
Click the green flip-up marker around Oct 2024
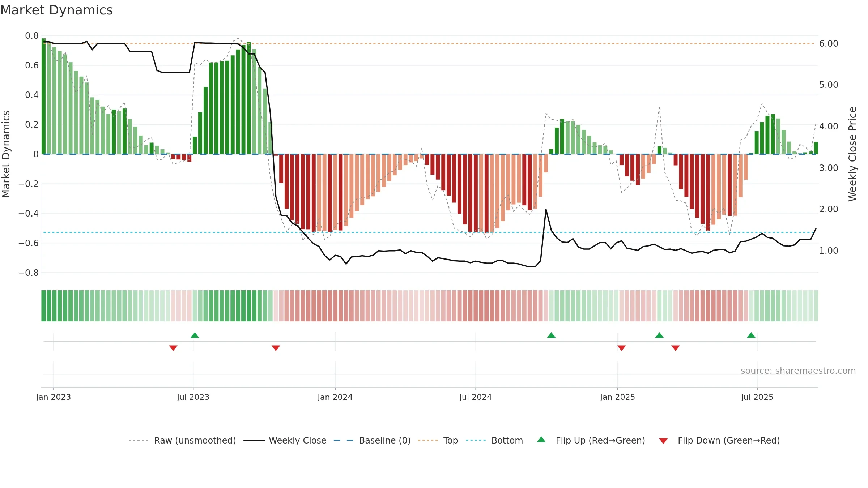pos(551,335)
